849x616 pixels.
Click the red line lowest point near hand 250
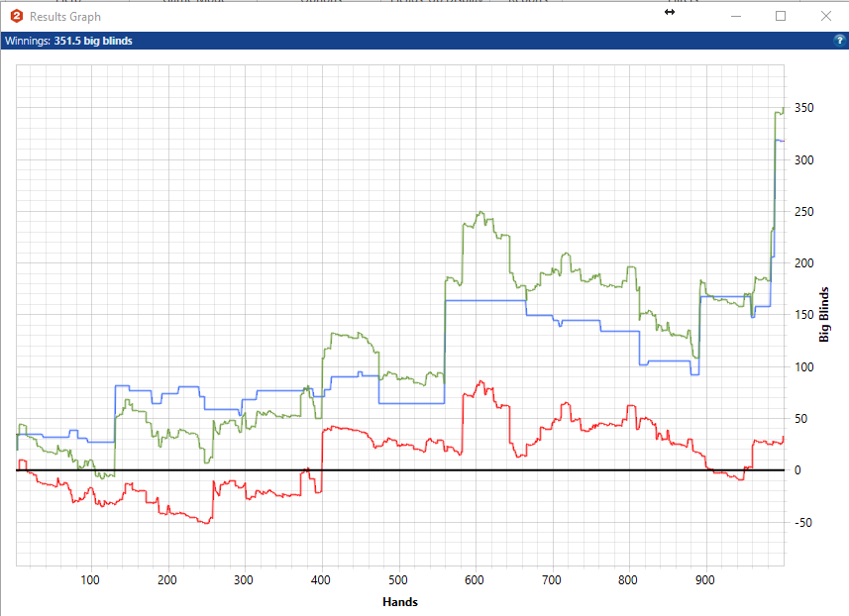point(206,522)
